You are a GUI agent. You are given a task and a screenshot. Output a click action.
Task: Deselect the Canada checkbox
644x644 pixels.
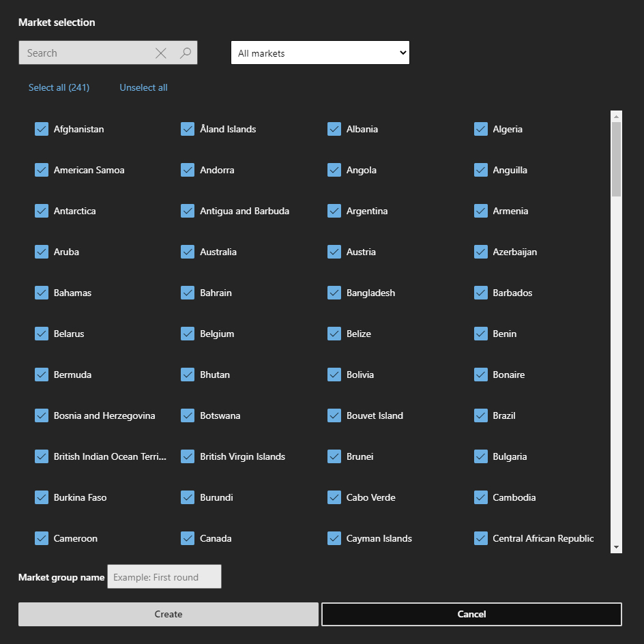[188, 538]
